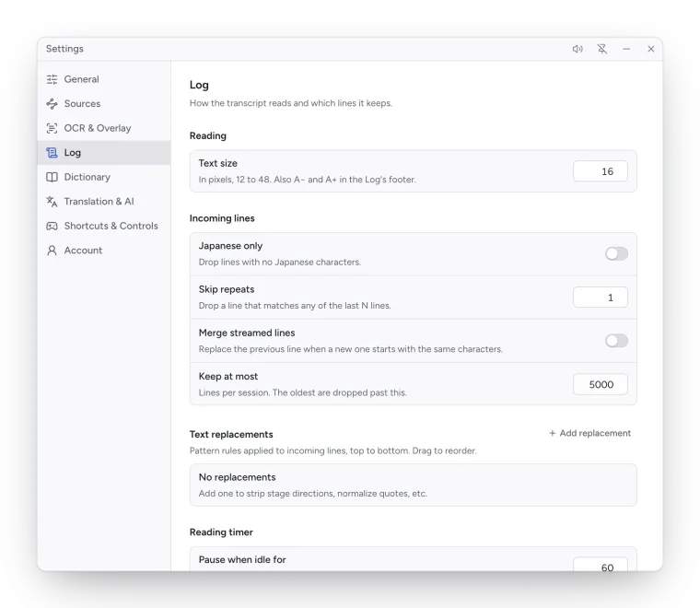Image resolution: width=700 pixels, height=608 pixels.
Task: Click 'Drop lines with no Japanese characters.' description
Action: (280, 263)
